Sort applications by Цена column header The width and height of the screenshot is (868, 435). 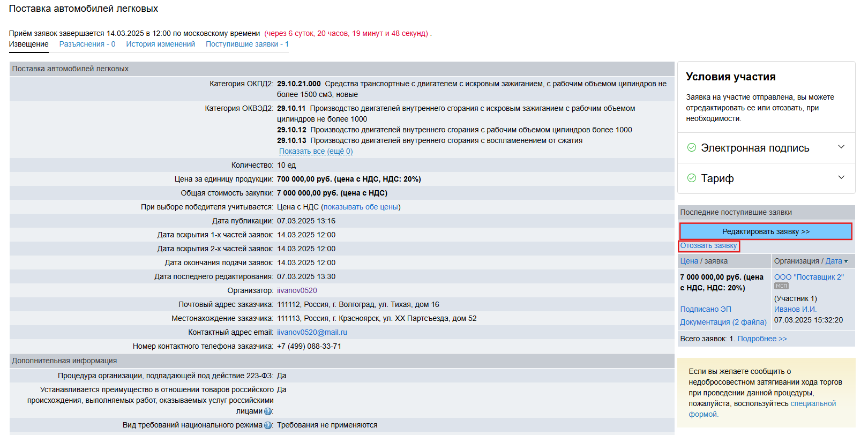[689, 261]
